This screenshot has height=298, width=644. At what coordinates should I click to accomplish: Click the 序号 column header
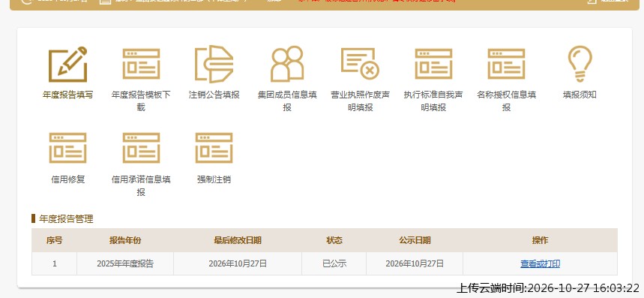(54, 240)
